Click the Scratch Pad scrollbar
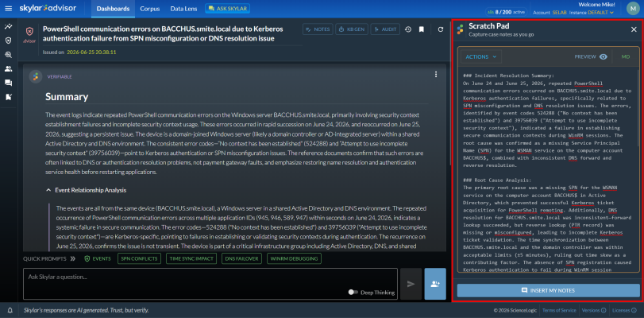The image size is (644, 318). click(x=638, y=107)
